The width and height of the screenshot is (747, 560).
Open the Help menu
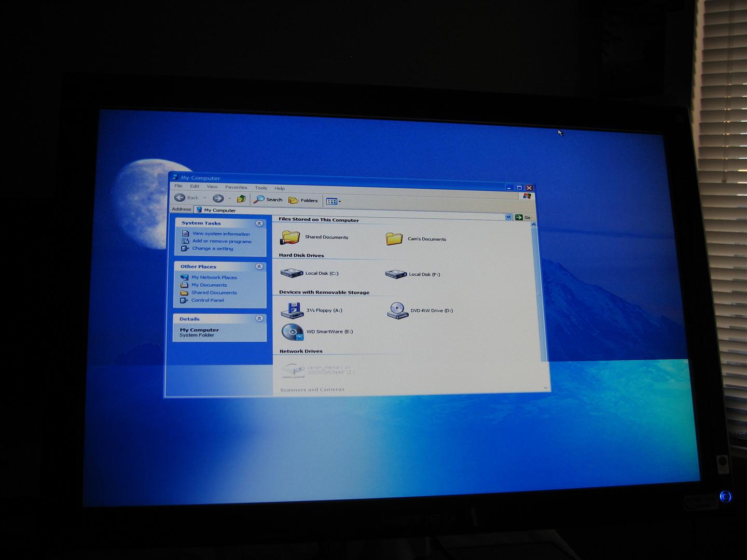pyautogui.click(x=280, y=188)
